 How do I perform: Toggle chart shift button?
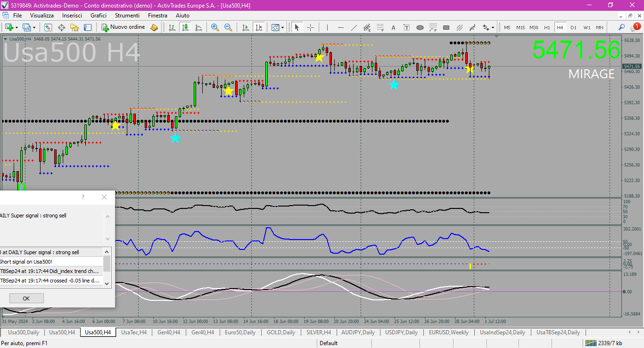pyautogui.click(x=258, y=27)
